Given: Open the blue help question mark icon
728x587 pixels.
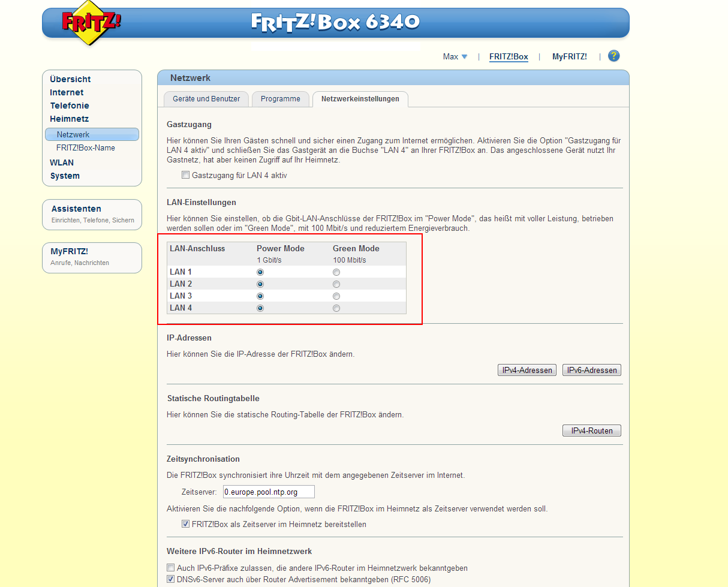Looking at the screenshot, I should pos(613,56).
